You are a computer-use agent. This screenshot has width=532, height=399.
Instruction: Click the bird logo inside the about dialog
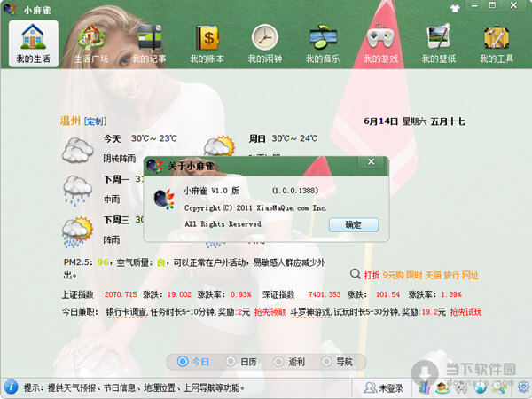(164, 199)
